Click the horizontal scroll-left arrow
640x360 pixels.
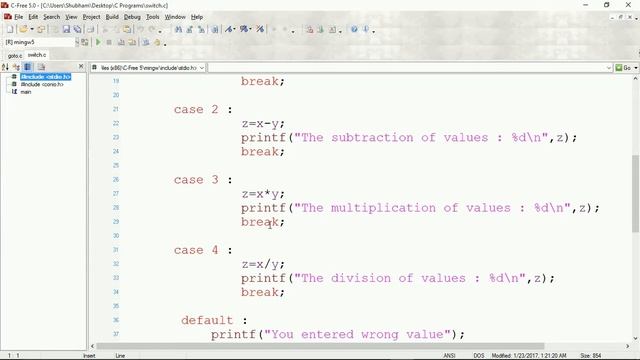click(92, 346)
